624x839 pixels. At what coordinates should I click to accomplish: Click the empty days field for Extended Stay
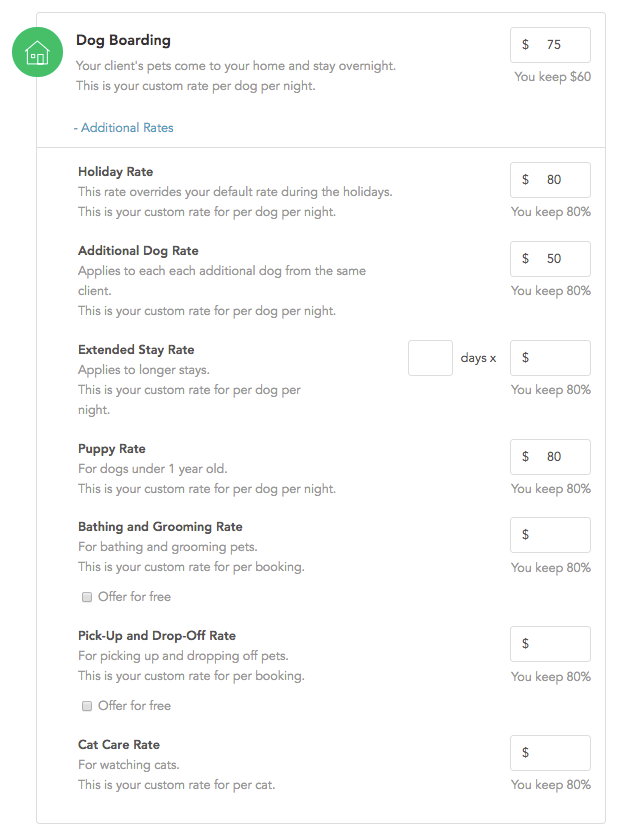(x=430, y=357)
